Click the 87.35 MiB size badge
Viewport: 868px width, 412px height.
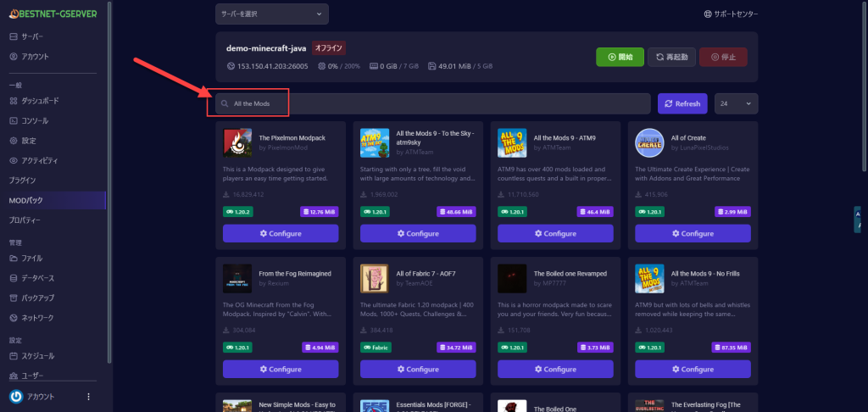coord(731,348)
